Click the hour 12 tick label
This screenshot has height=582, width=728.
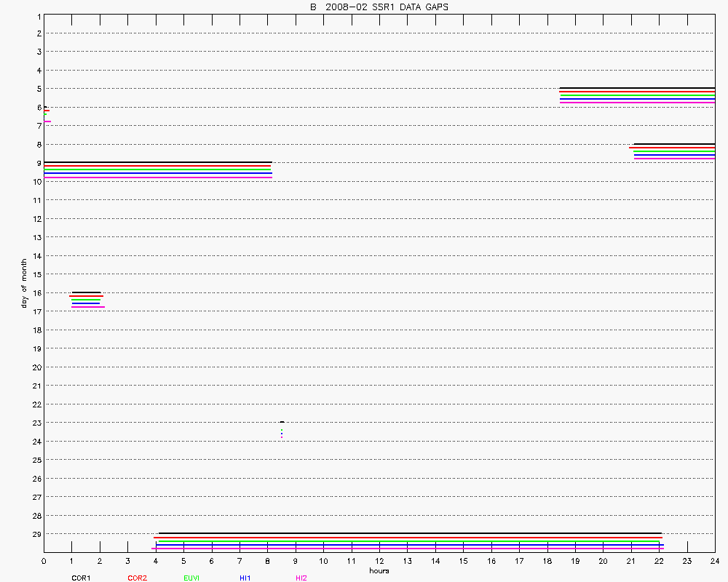379,562
